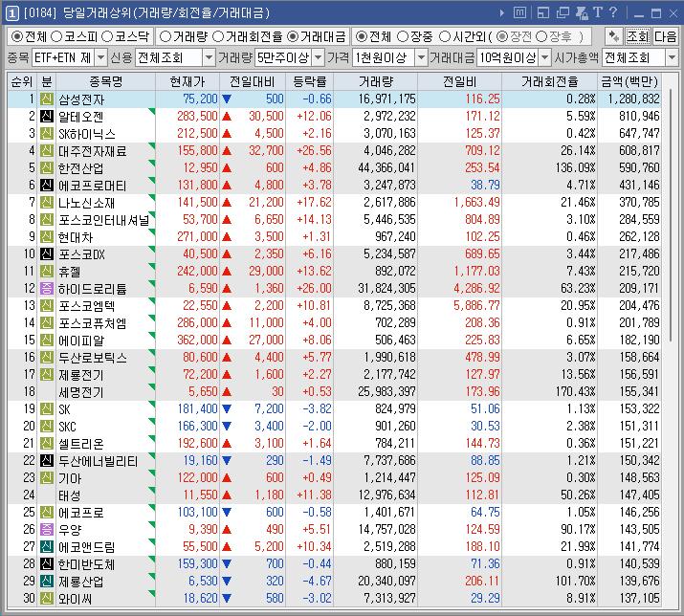Select the 한전산업 stock name
This screenshot has width=684, height=616.
81,168
